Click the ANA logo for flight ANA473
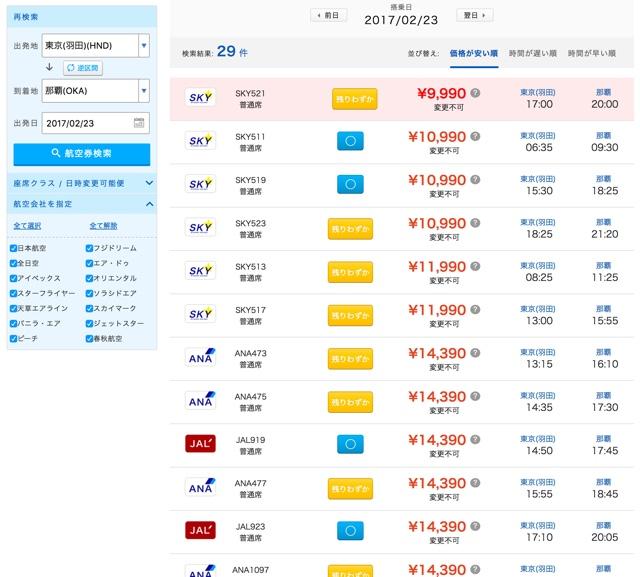 pyautogui.click(x=201, y=357)
